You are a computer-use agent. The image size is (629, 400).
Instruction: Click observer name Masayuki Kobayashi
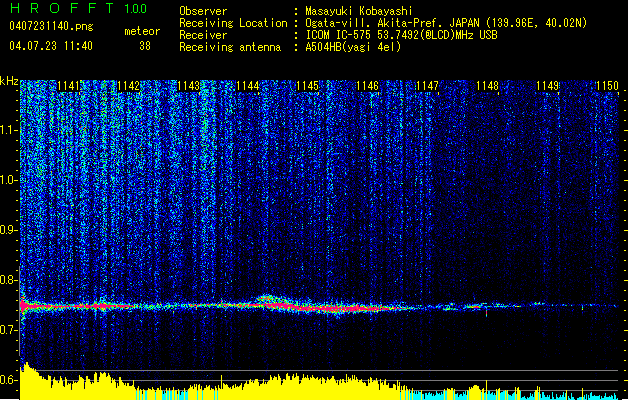tap(359, 11)
